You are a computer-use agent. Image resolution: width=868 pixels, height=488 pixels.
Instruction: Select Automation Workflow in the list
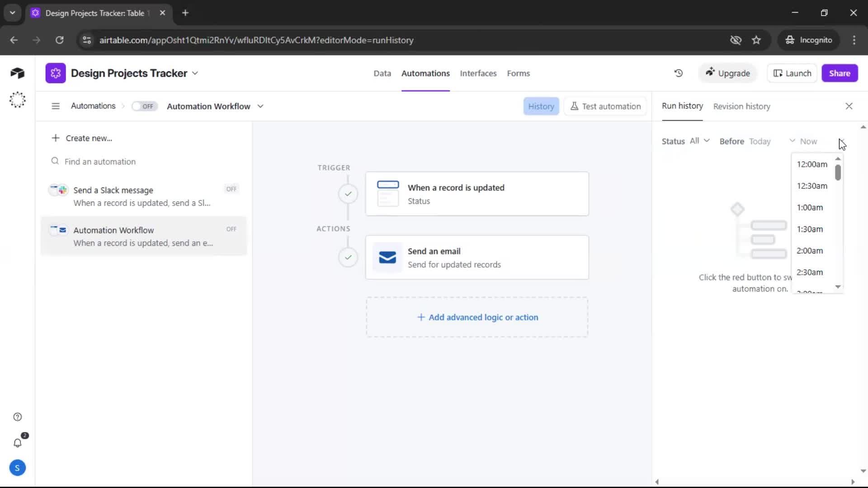(144, 236)
